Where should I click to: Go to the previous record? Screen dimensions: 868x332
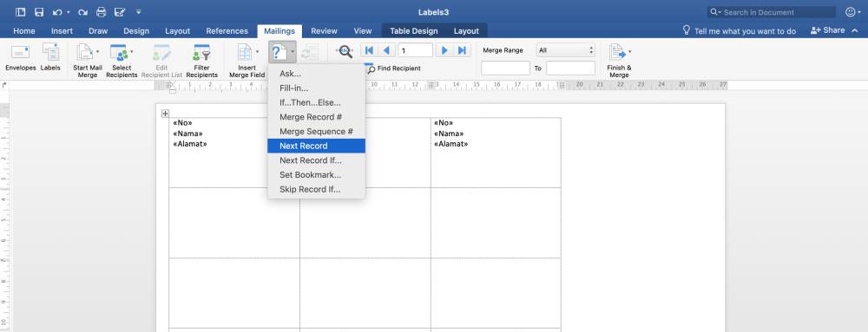click(386, 50)
